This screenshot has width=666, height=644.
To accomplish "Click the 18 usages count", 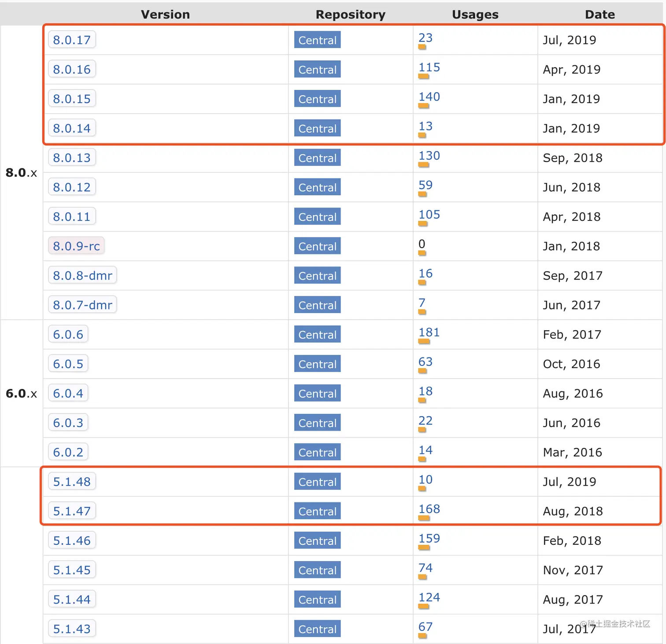I will (x=425, y=391).
